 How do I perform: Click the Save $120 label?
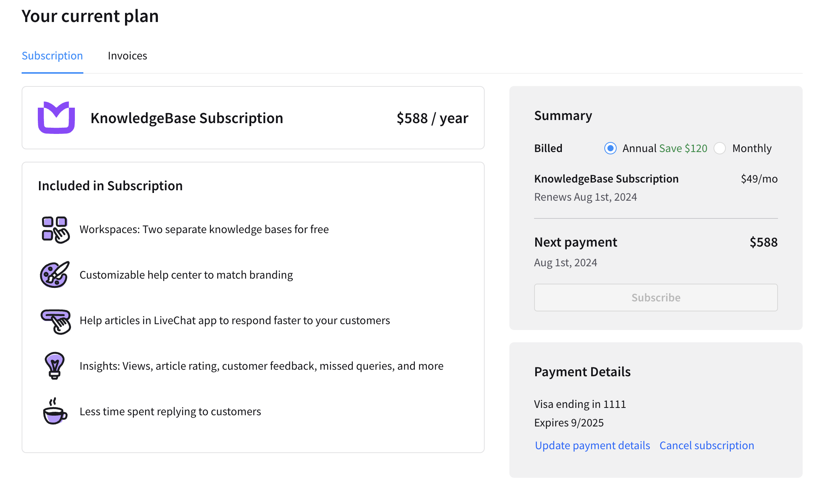click(683, 148)
